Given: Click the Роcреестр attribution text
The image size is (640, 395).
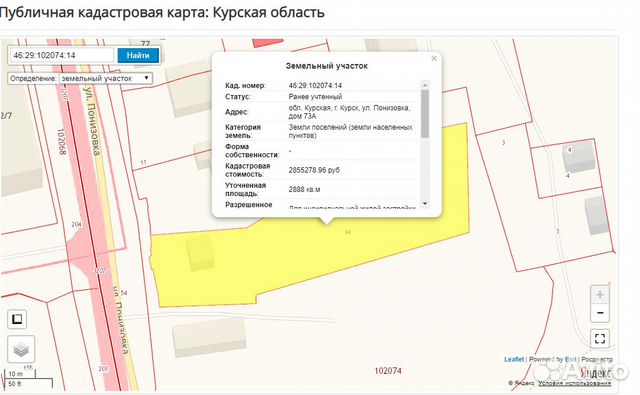Looking at the screenshot, I should pos(597,359).
